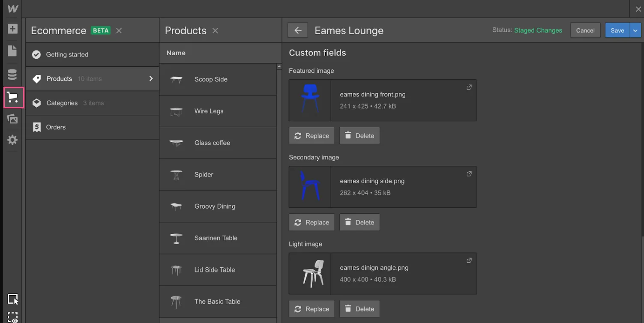Open Categories in Ecommerce menu
The image size is (644, 323).
tap(92, 103)
